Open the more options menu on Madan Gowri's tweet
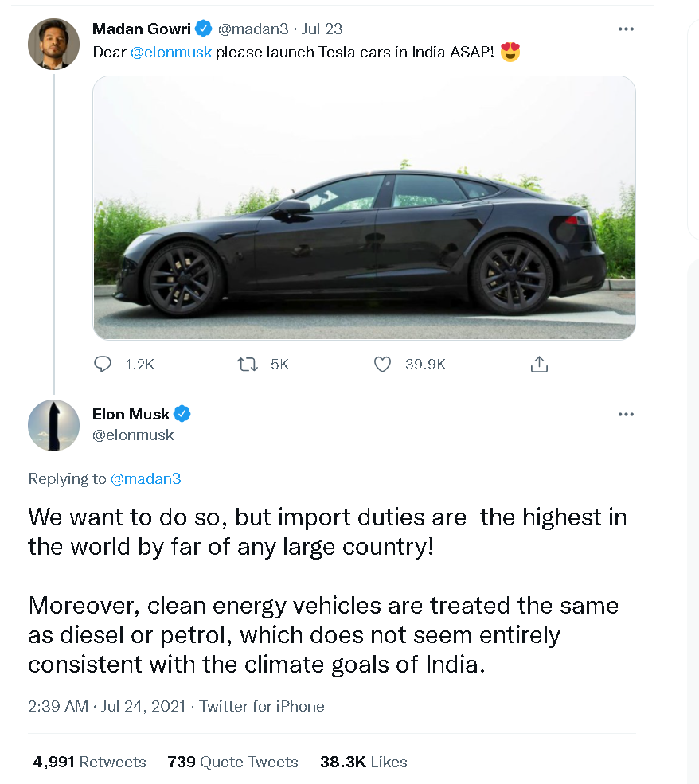This screenshot has width=699, height=784. point(626,29)
